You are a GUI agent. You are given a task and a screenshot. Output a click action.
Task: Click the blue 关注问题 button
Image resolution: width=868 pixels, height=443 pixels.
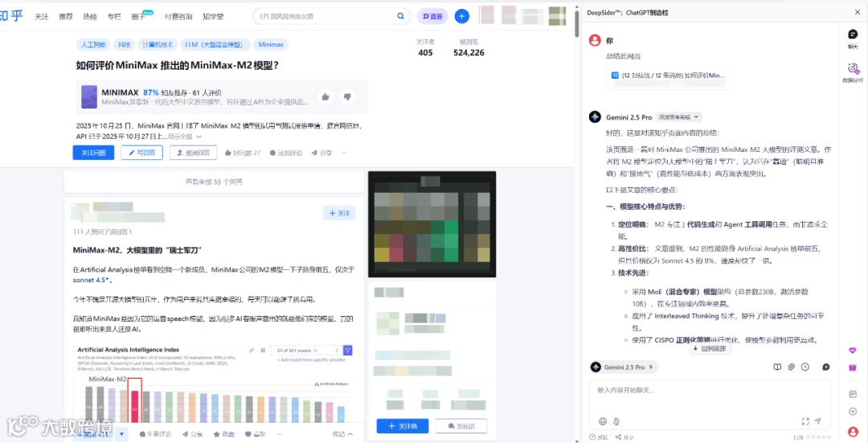93,153
